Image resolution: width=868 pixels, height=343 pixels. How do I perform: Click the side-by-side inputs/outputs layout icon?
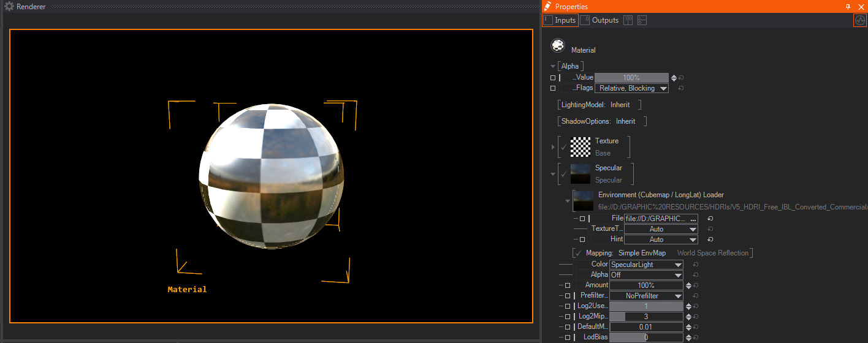(628, 20)
